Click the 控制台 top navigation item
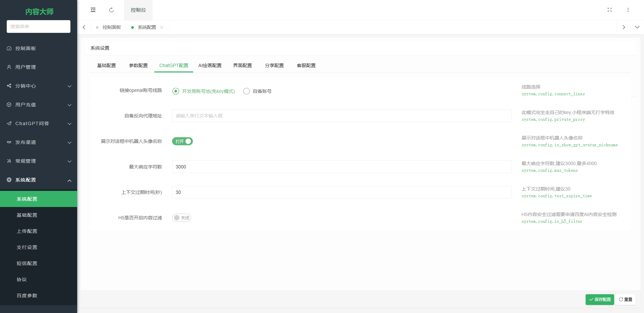Image resolution: width=644 pixels, height=313 pixels. 138,10
